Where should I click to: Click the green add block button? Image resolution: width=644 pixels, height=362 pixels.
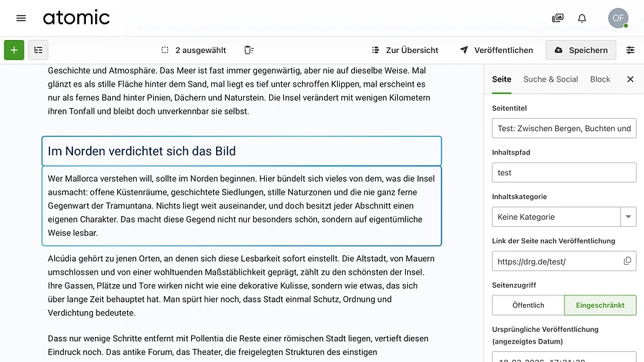tap(14, 50)
